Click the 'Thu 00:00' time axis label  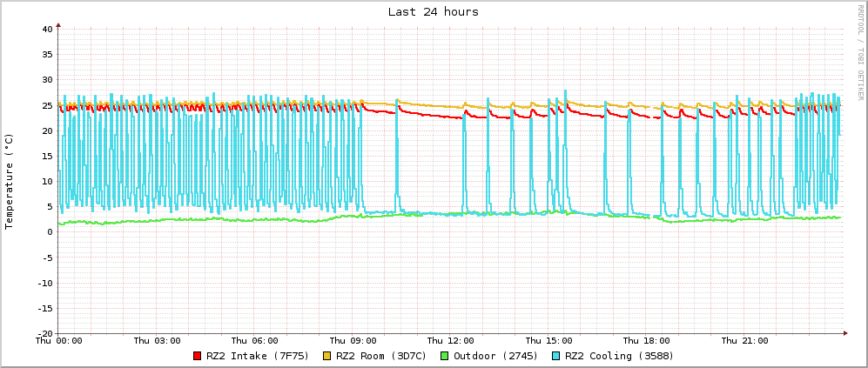[x=58, y=340]
